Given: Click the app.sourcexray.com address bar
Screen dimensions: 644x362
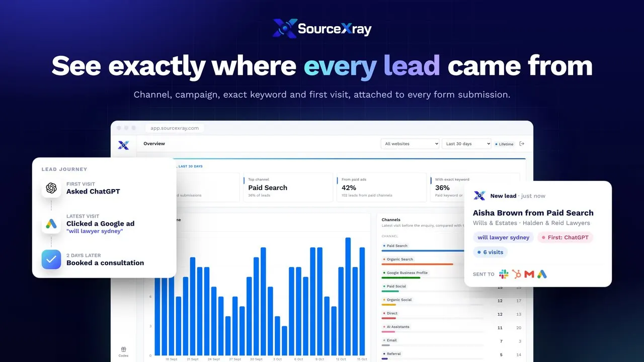Looking at the screenshot, I should pyautogui.click(x=175, y=128).
